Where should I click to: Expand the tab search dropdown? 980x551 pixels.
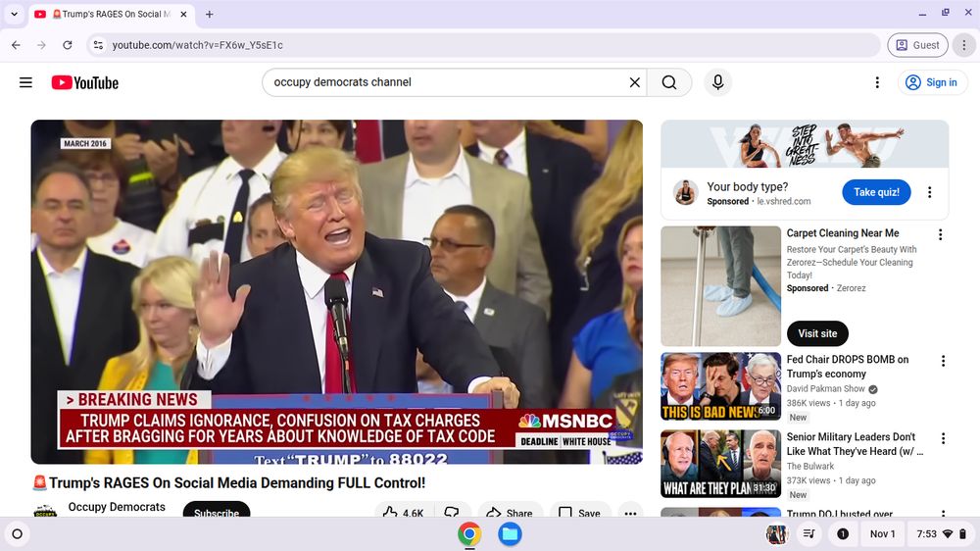[14, 14]
